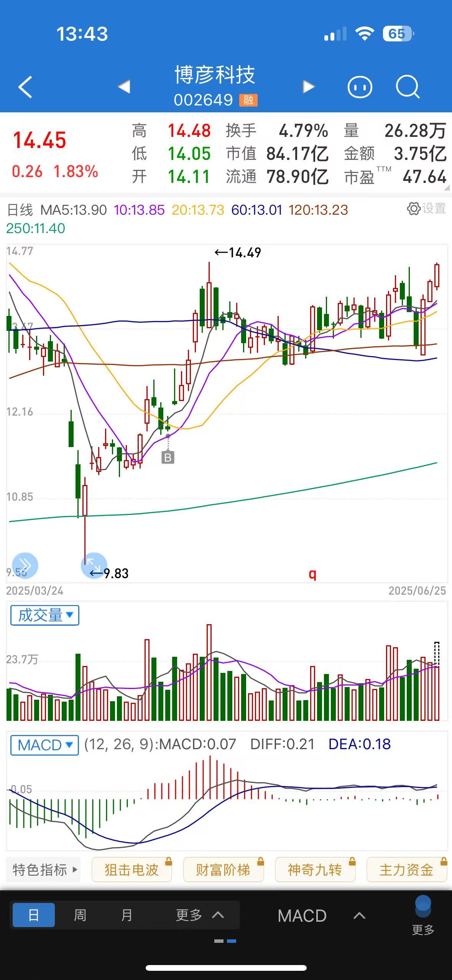Open locked 财富阶梯 indicator
Image resolution: width=452 pixels, height=980 pixels.
(223, 870)
